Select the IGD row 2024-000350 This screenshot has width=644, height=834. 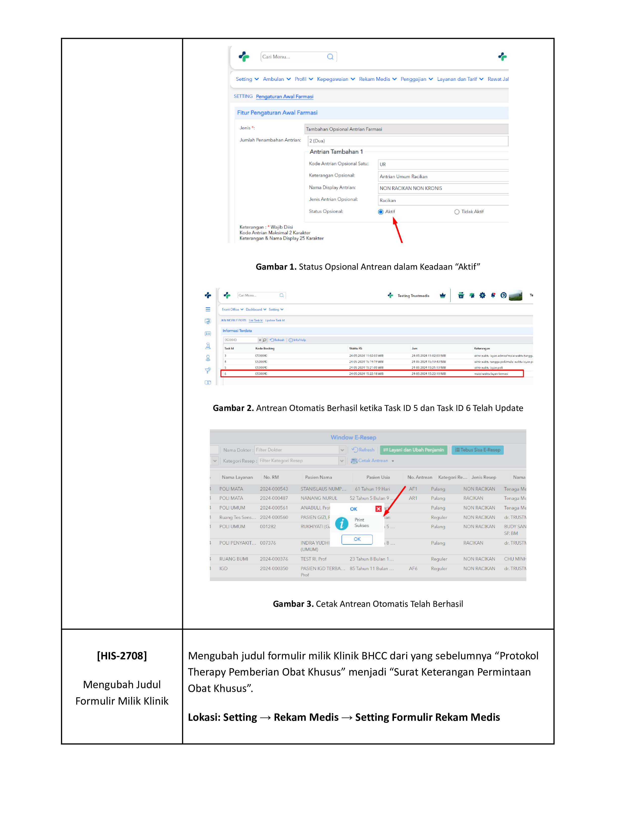click(x=368, y=572)
